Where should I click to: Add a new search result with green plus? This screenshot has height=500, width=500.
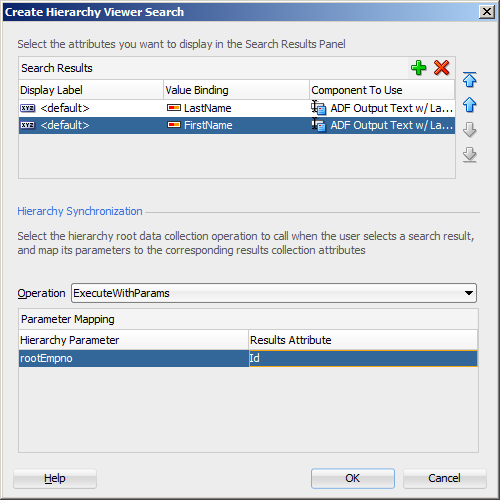click(418, 68)
